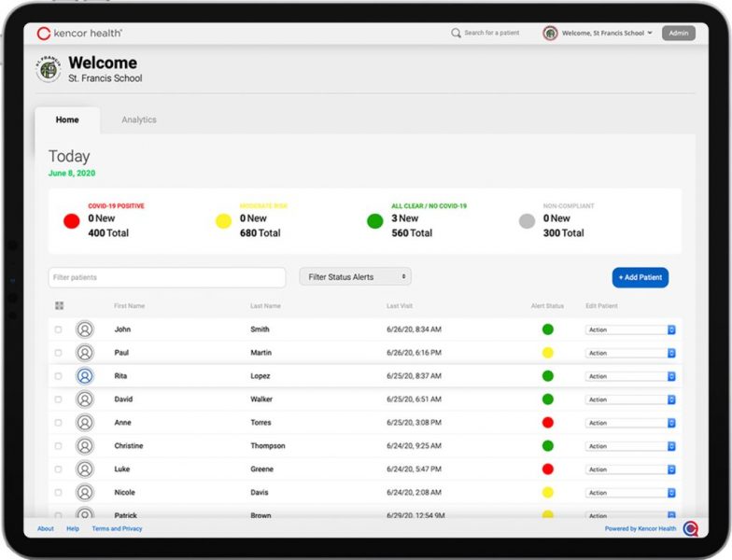Click the user avatar beside Welcome, St Francis School
The height and width of the screenshot is (560, 732).
pos(551,34)
